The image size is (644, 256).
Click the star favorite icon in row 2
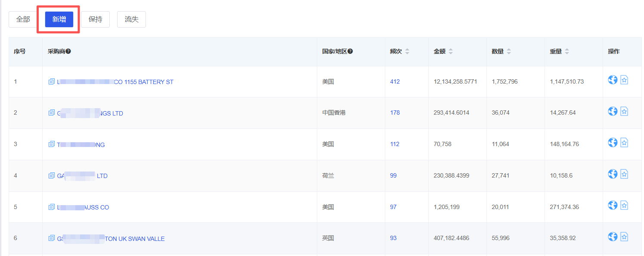(x=624, y=111)
